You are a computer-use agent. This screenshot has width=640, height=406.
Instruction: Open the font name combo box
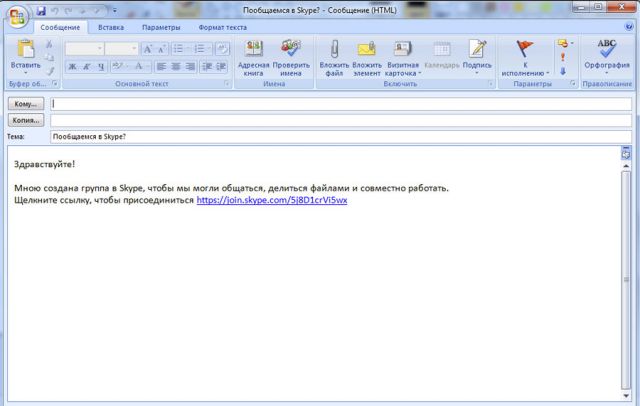[x=84, y=49]
